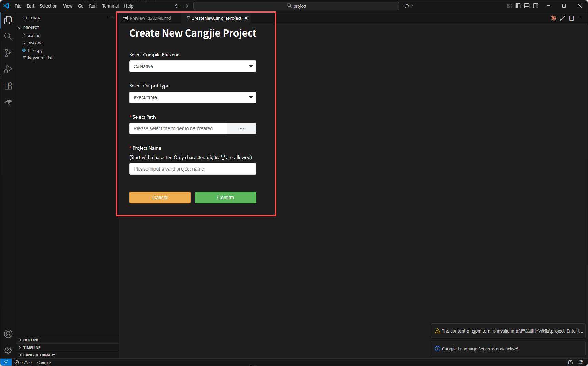The width and height of the screenshot is (588, 366).
Task: Open the Cangjie bird icon view
Action: point(8,102)
